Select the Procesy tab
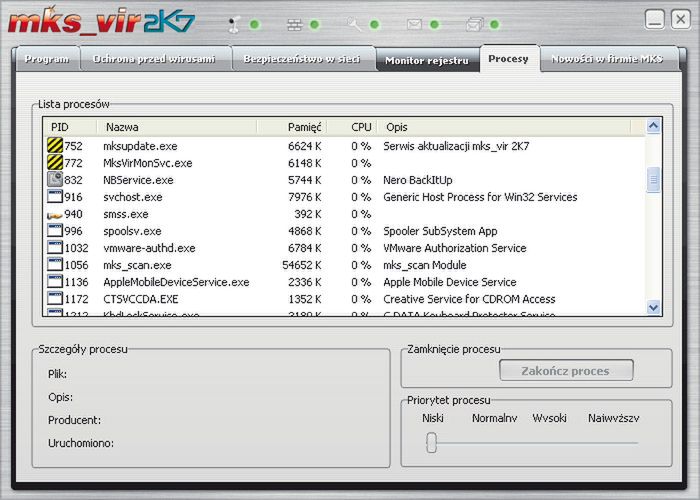The width and height of the screenshot is (700, 500). coord(508,58)
